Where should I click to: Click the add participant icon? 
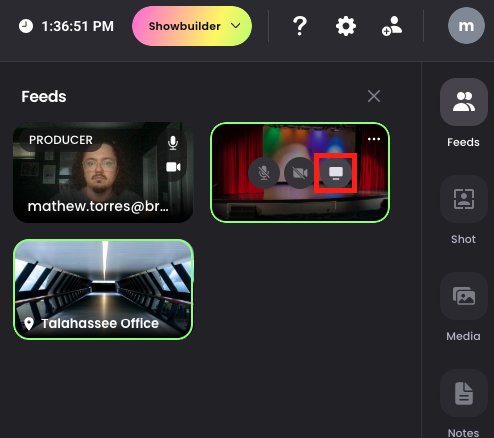click(x=392, y=26)
